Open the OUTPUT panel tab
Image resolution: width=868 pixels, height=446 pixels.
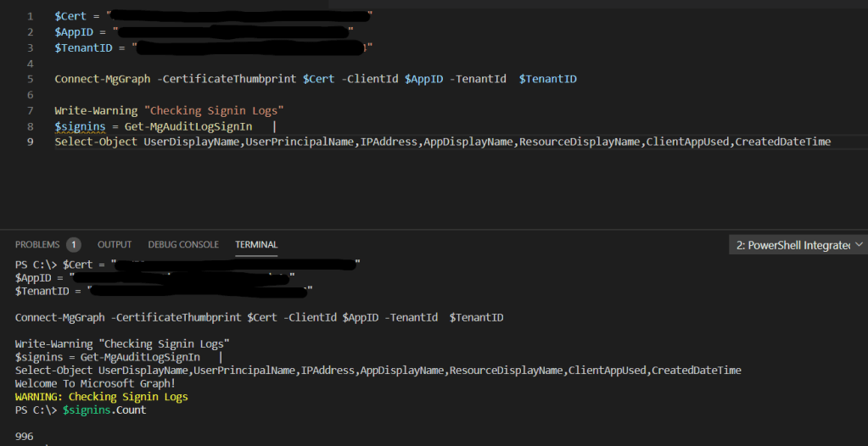pyautogui.click(x=115, y=244)
